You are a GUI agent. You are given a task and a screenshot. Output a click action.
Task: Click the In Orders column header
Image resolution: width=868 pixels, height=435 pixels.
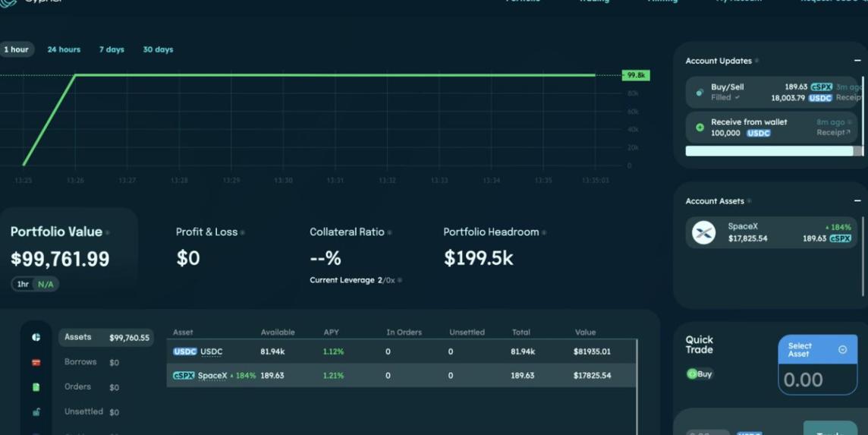point(404,333)
